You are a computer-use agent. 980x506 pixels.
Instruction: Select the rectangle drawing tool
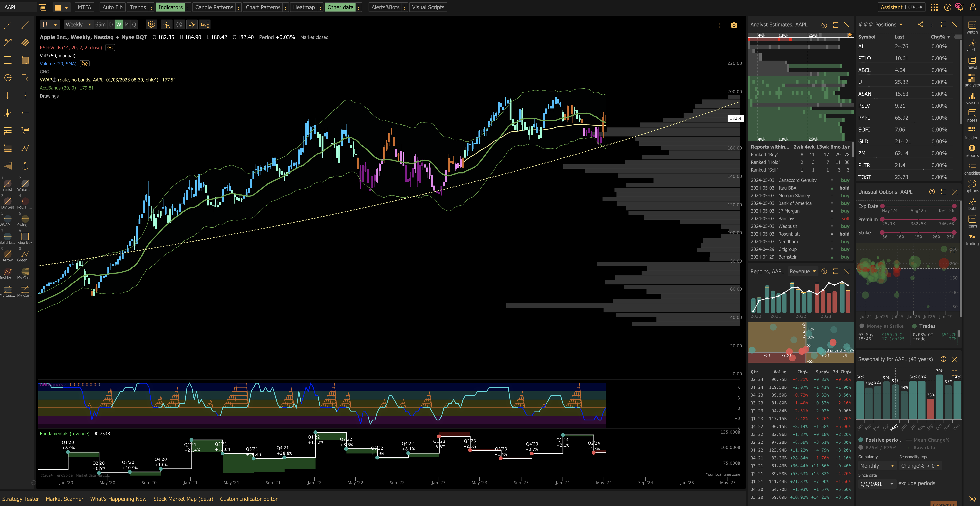pyautogui.click(x=7, y=60)
